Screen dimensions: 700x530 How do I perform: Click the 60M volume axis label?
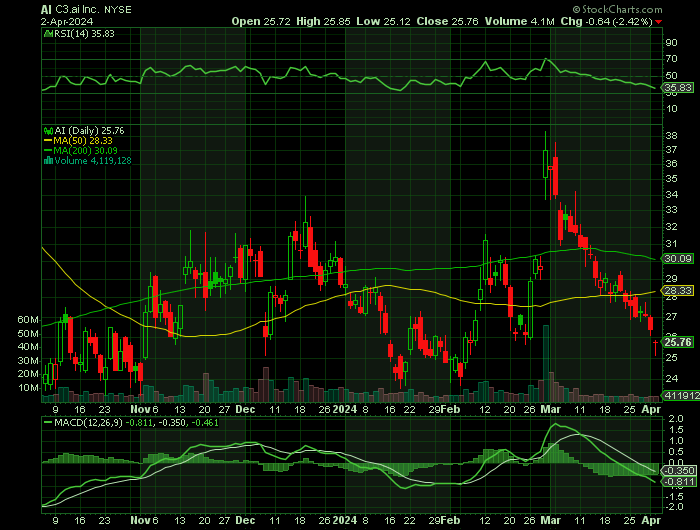click(x=28, y=320)
